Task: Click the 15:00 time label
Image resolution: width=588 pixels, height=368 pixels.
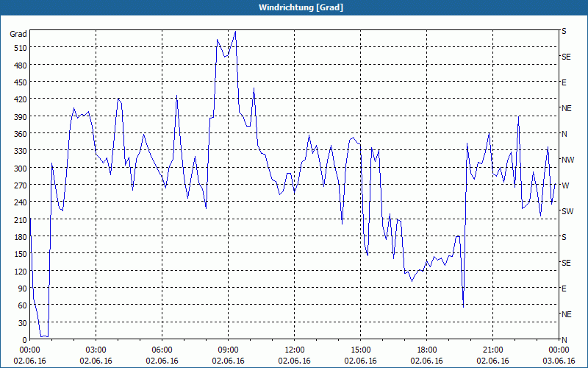Action: coord(360,350)
